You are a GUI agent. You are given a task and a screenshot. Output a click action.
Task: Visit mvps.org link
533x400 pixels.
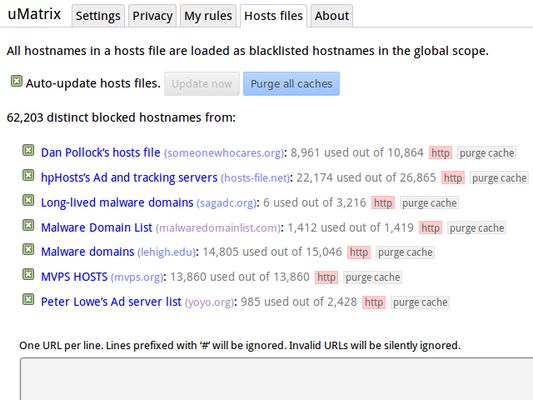click(137, 277)
